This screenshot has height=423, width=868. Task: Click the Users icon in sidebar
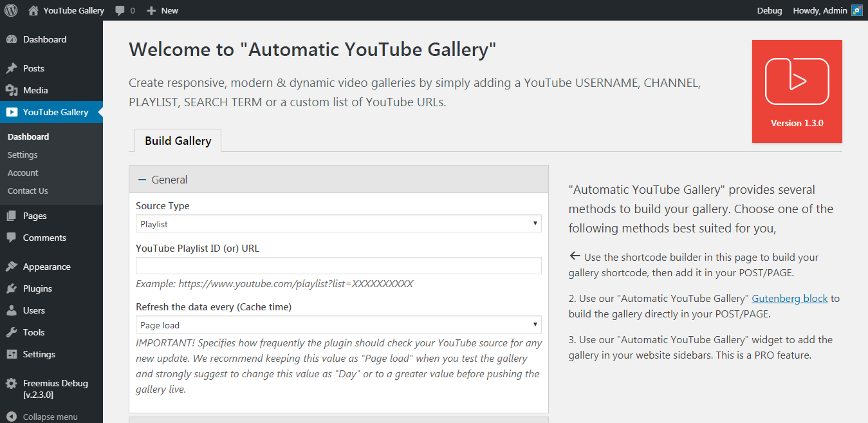[12, 310]
